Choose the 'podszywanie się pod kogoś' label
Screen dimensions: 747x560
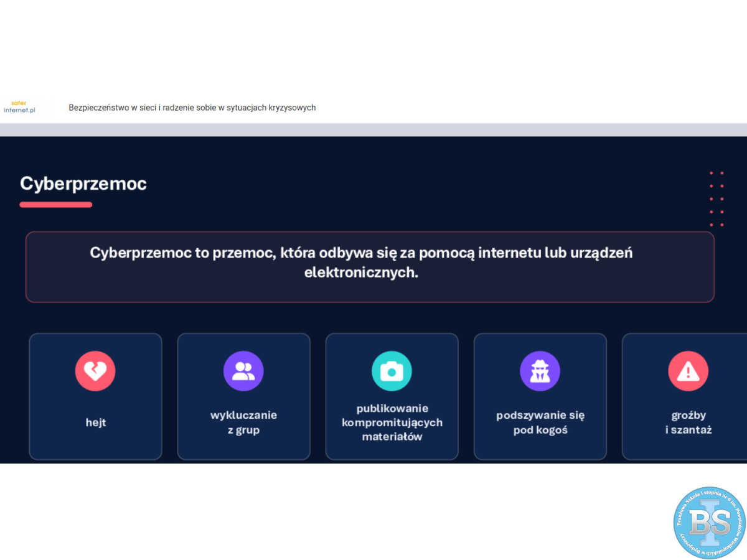click(540, 422)
